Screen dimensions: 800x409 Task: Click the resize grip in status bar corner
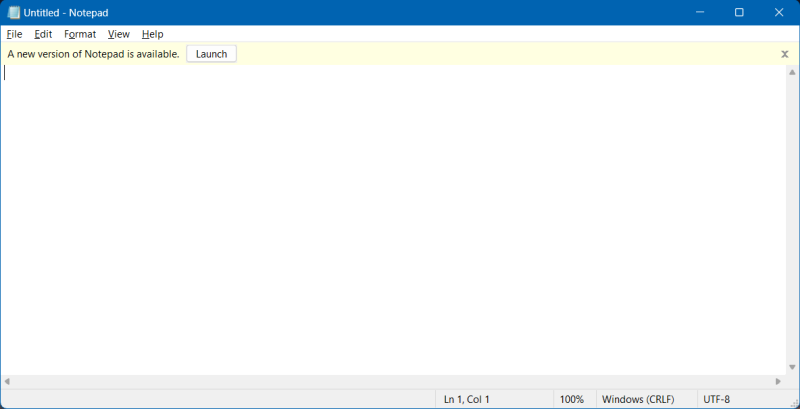tap(794, 403)
